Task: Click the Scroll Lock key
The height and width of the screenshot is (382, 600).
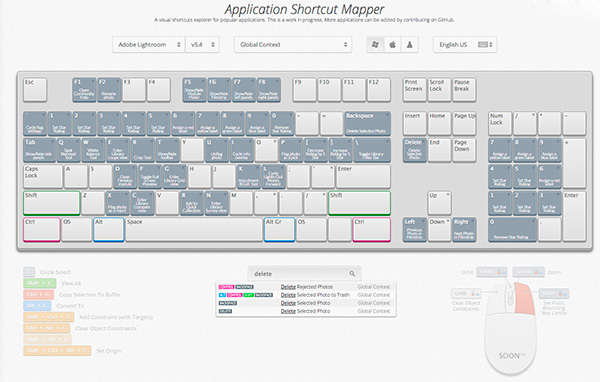Action: point(439,90)
